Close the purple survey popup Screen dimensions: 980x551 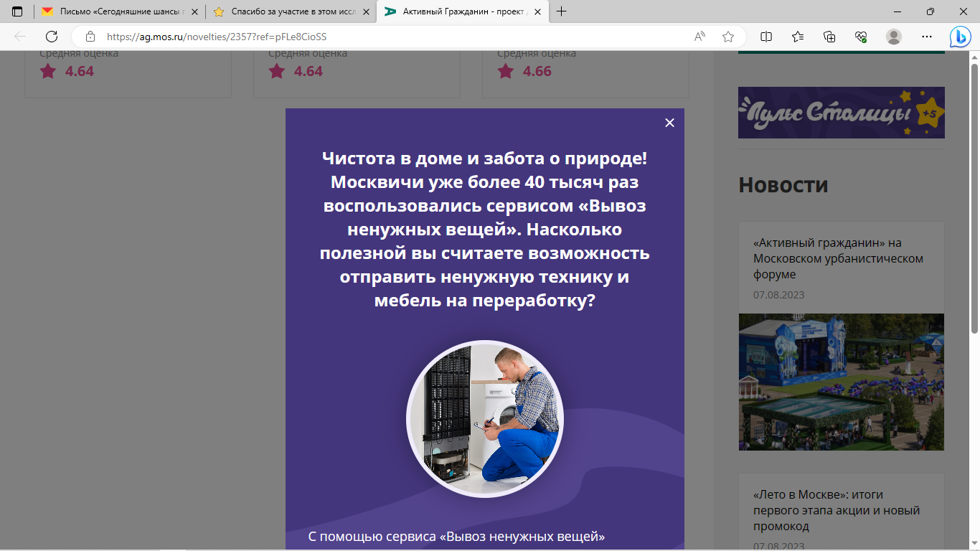point(669,123)
